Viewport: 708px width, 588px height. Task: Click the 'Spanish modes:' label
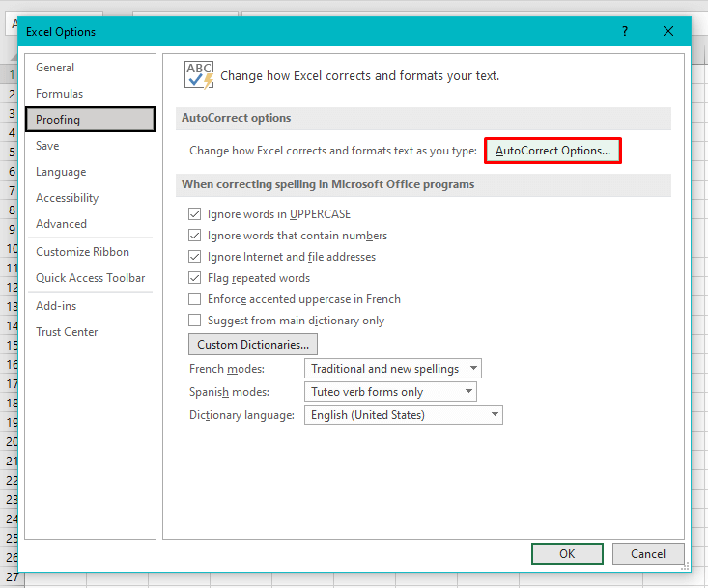click(229, 392)
